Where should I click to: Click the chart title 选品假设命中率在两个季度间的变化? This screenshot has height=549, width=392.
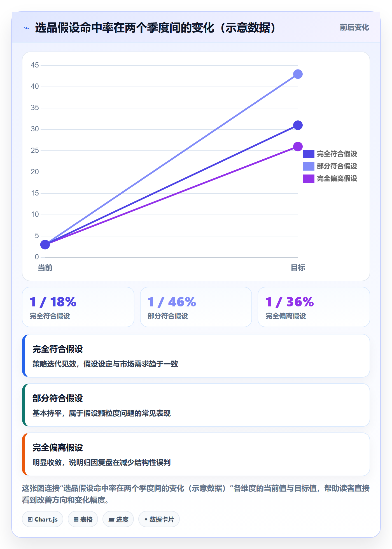click(155, 28)
